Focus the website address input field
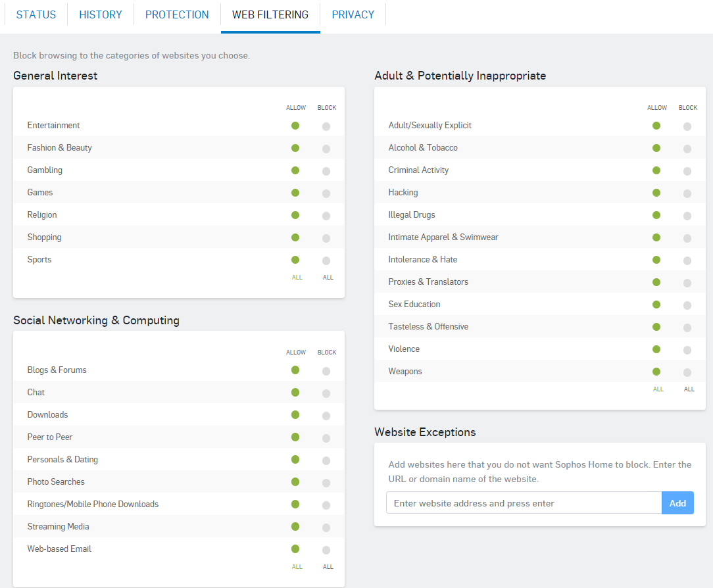The height and width of the screenshot is (588, 713). click(524, 503)
